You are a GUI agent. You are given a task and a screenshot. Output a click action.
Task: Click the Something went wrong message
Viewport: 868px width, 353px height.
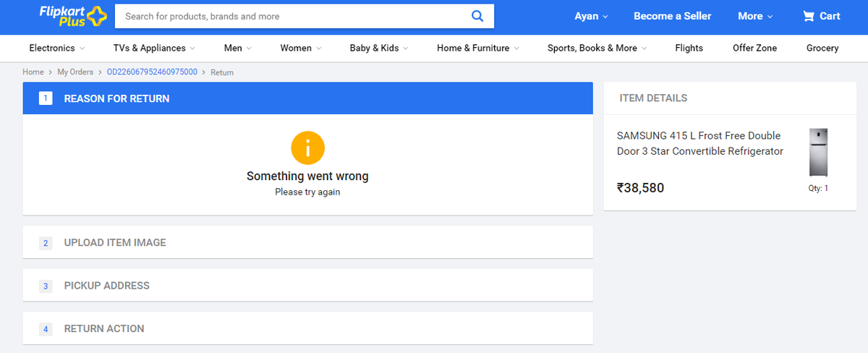[307, 176]
